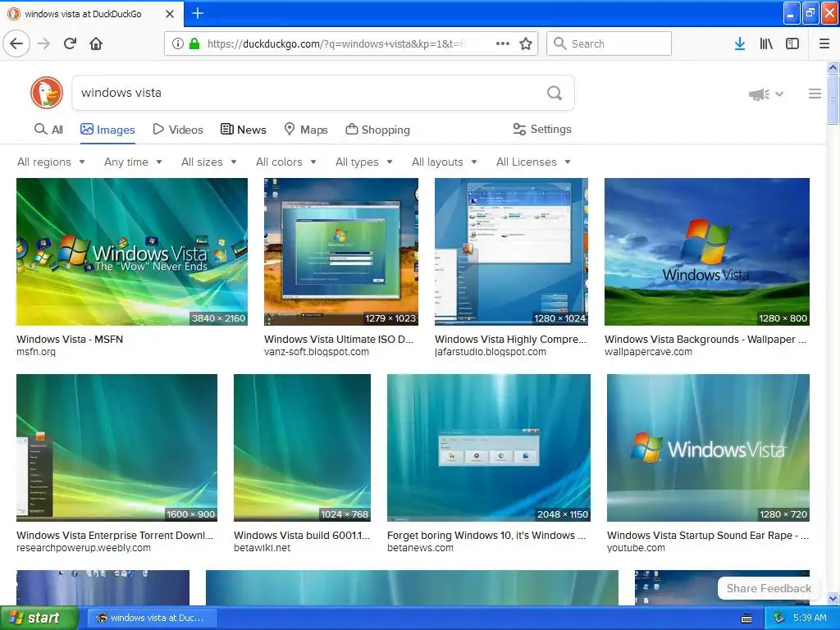This screenshot has height=630, width=840.
Task: Open the search Settings dropdown
Action: coord(542,129)
